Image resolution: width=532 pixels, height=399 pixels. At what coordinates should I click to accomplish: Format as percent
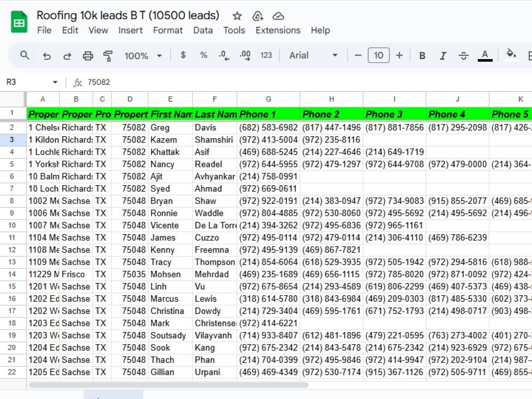[204, 55]
